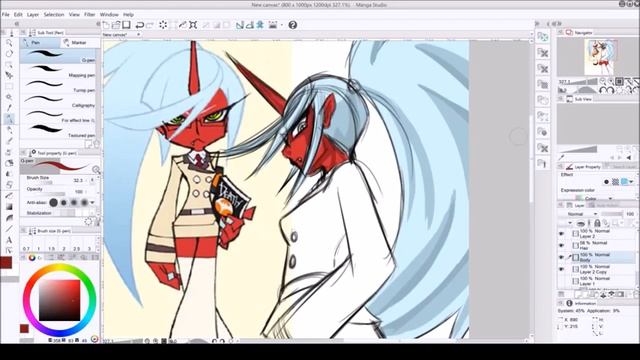Select the Textured pen brush
The height and width of the screenshot is (360, 640).
click(58, 131)
